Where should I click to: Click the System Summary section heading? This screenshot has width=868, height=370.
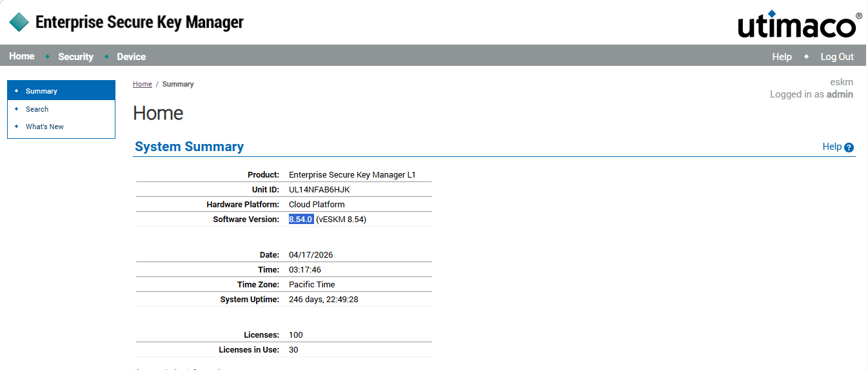pyautogui.click(x=189, y=147)
